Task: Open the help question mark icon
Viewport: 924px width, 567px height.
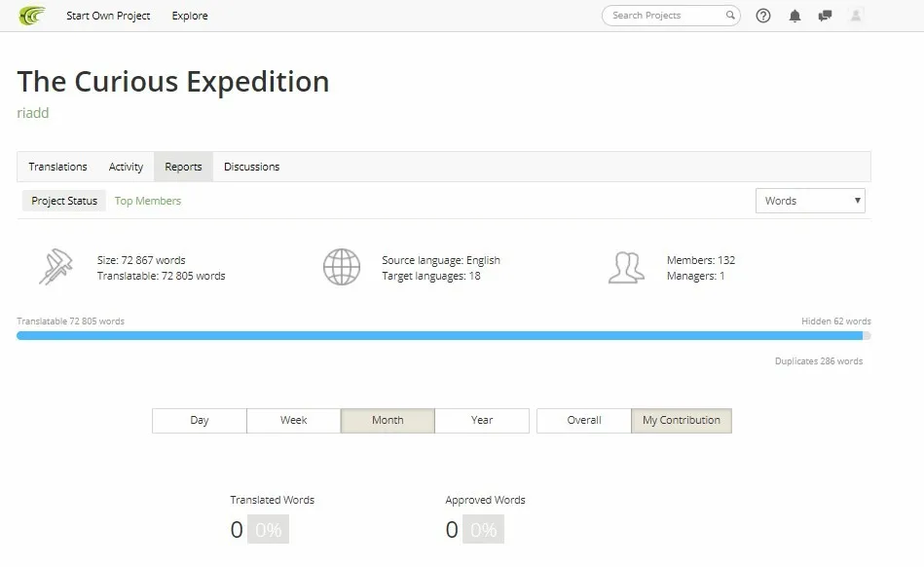Action: [763, 16]
